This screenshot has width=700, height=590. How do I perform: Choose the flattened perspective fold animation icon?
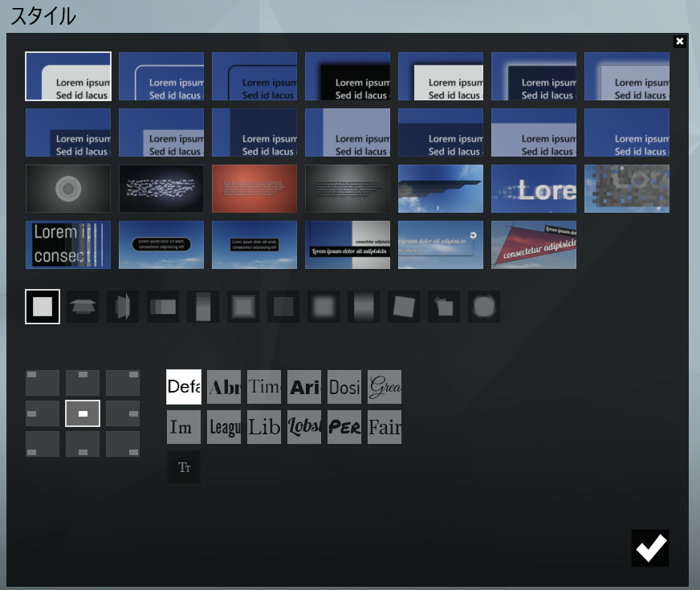(x=83, y=307)
